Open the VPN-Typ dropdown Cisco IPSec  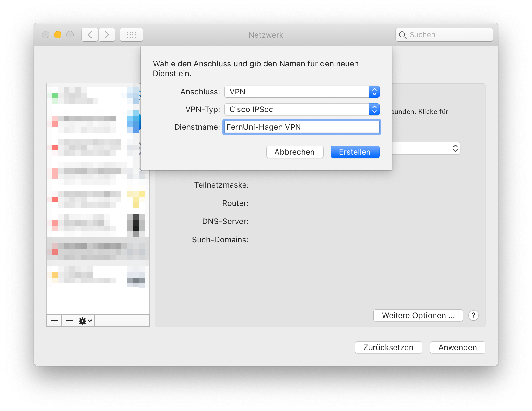[x=302, y=109]
